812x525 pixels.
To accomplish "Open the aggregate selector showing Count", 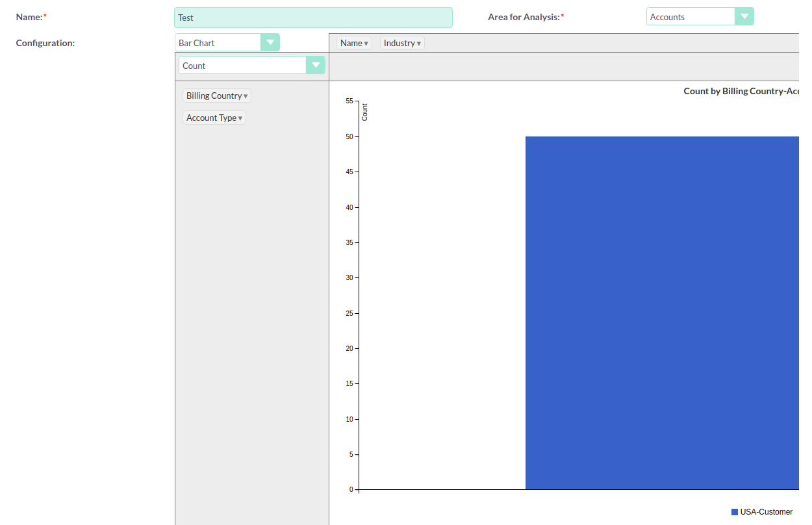I will tap(252, 65).
